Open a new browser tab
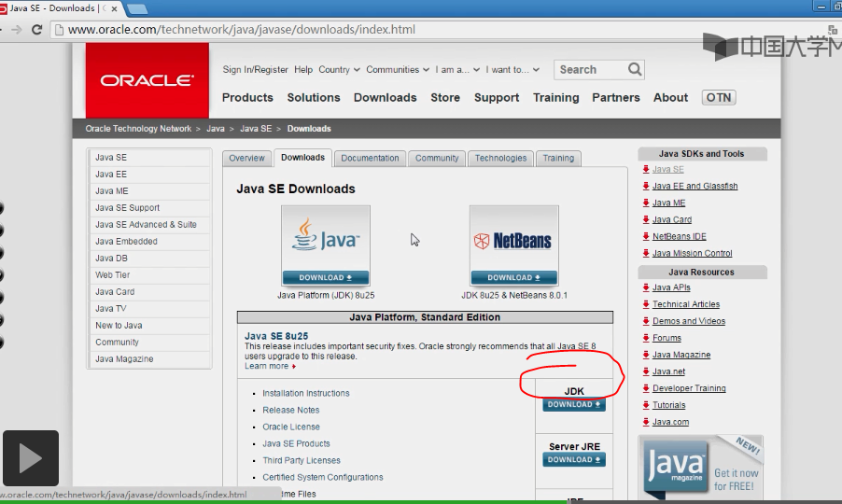Screen dimensions: 842x504 [x=137, y=8]
